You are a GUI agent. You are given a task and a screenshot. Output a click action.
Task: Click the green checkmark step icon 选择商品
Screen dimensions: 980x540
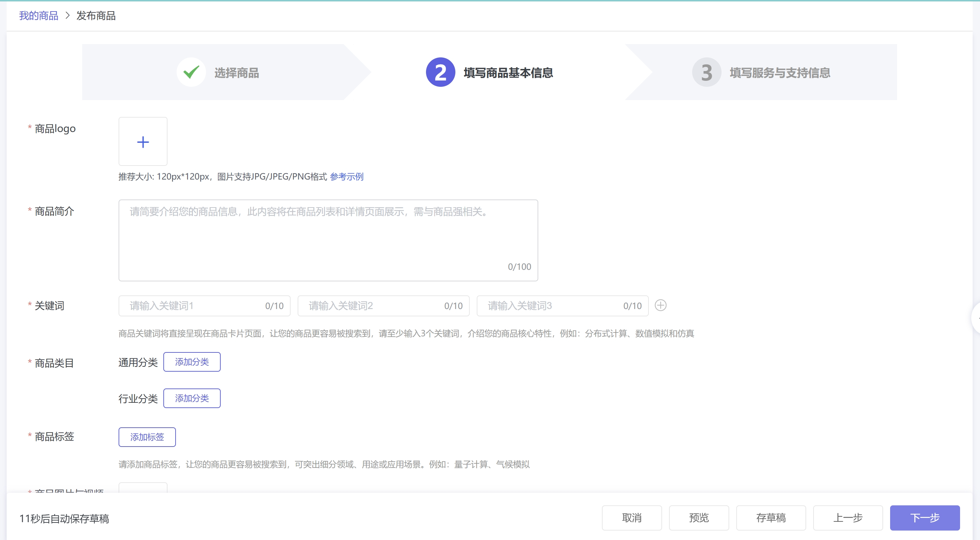click(x=191, y=72)
